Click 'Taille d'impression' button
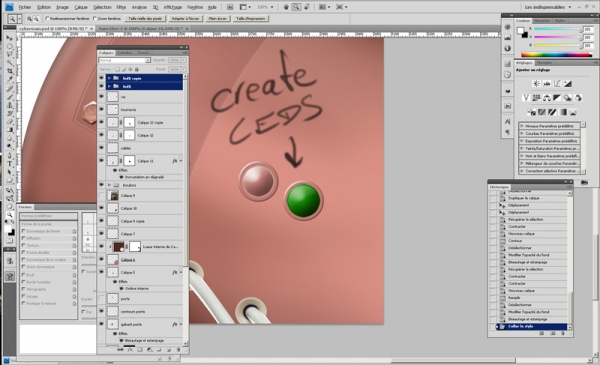This screenshot has height=365, width=600. pyautogui.click(x=251, y=18)
